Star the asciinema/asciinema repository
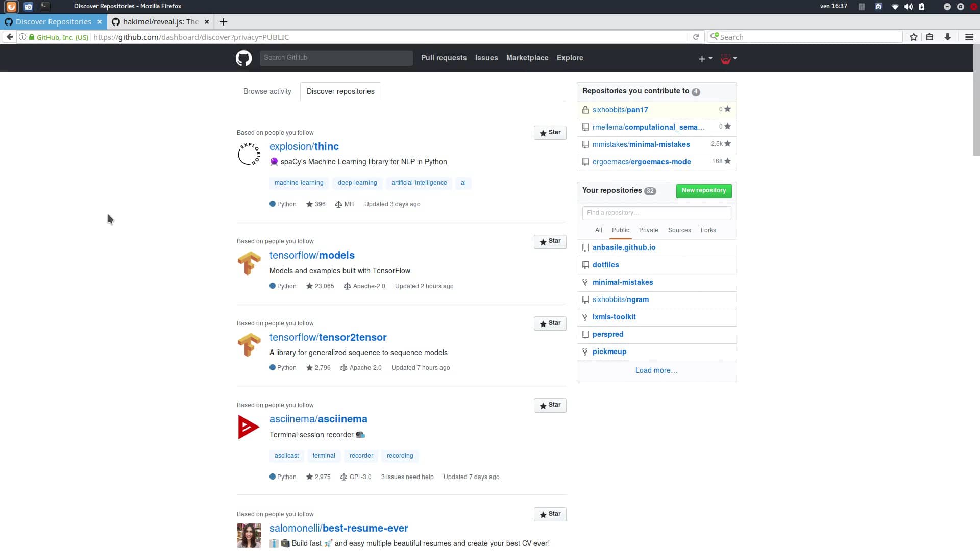The image size is (980, 551). 550,405
